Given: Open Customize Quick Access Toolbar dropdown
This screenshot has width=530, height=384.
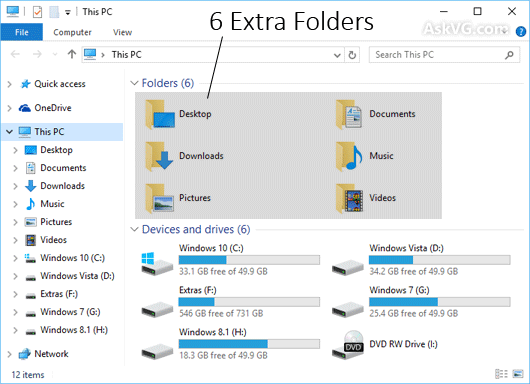Looking at the screenshot, I should tap(68, 13).
